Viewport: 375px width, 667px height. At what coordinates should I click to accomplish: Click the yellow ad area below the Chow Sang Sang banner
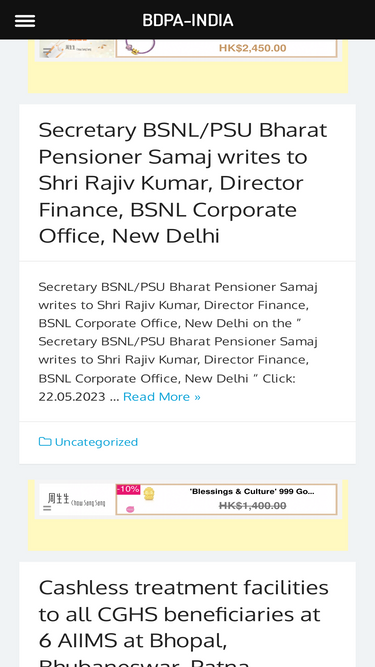pyautogui.click(x=188, y=534)
